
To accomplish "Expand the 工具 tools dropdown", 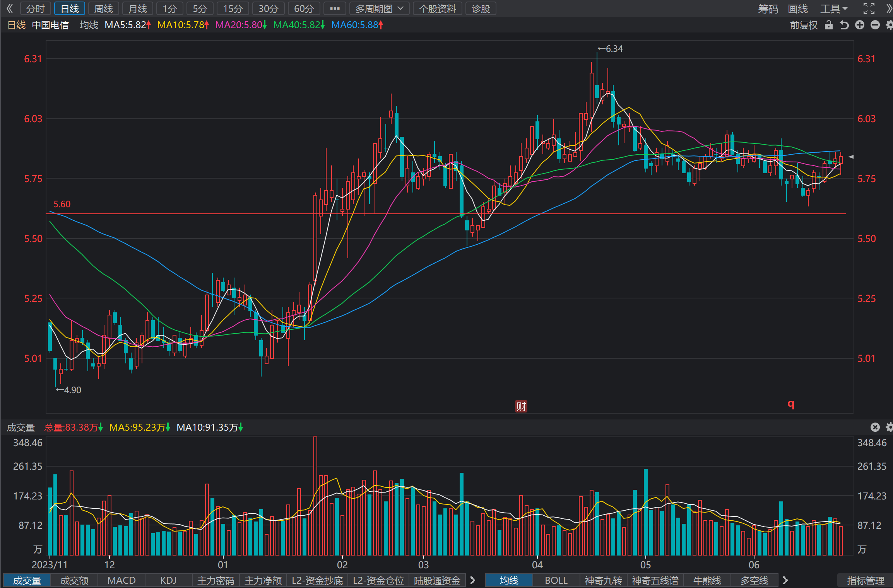I will [834, 9].
